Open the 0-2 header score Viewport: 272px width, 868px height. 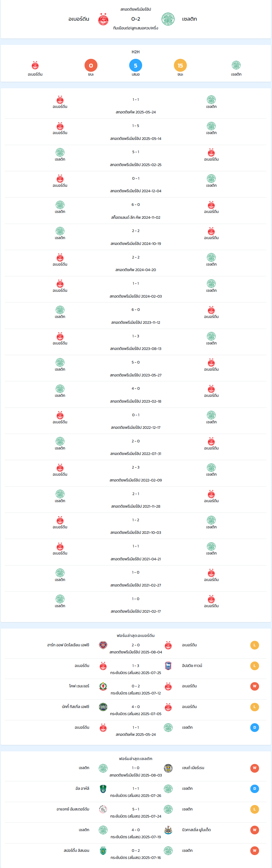point(136,19)
